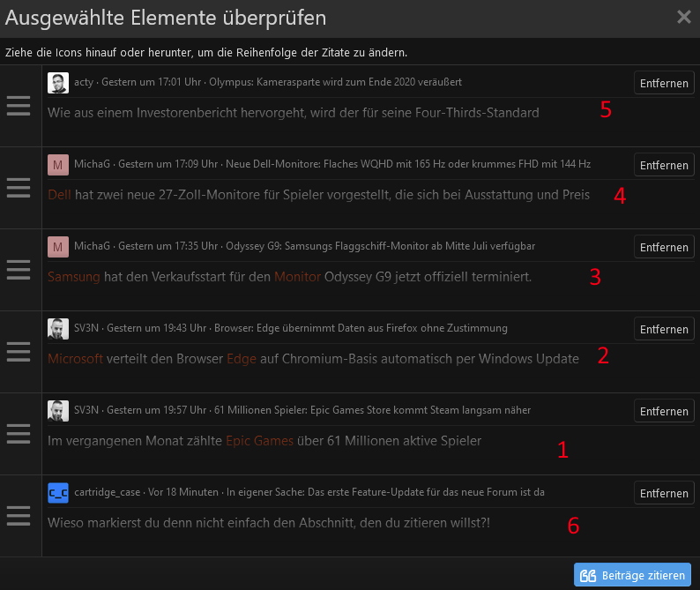Click the drag handle for cartridge_case's quote
Image resolution: width=700 pixels, height=590 pixels.
tap(19, 516)
